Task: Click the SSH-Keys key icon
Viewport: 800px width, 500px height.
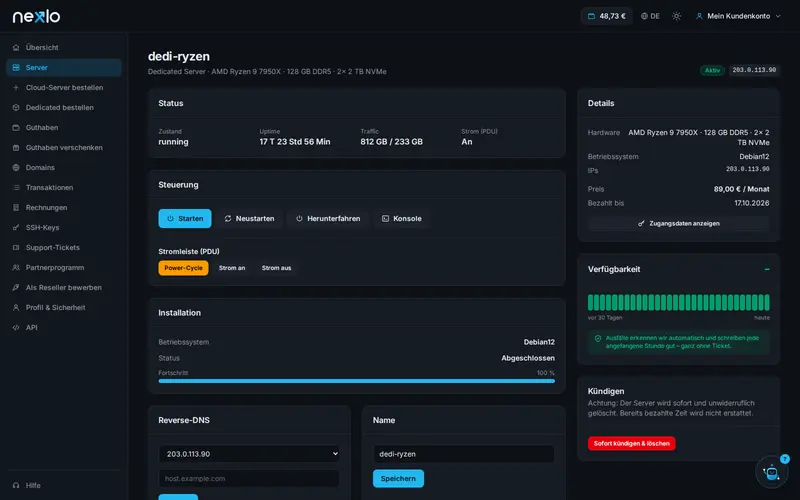Action: pos(16,228)
